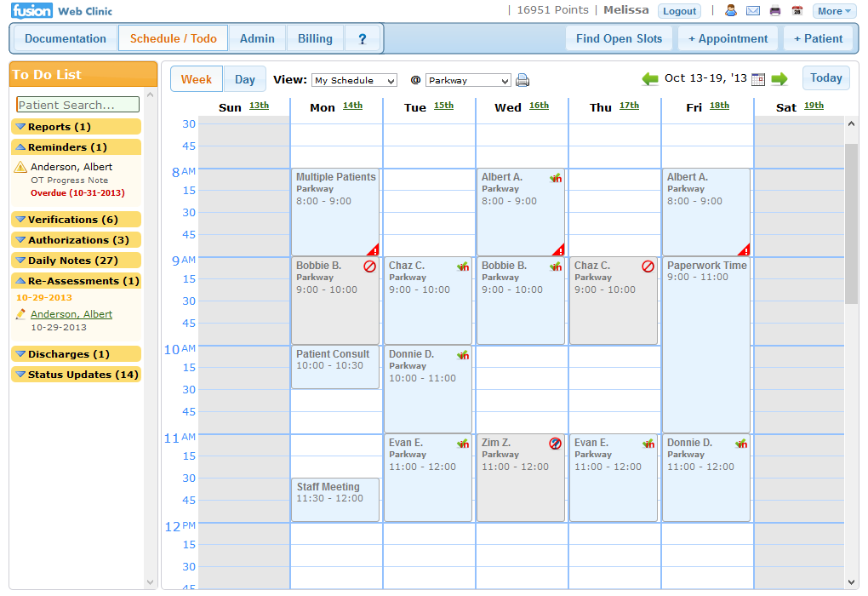Click checked-in icon on Wednesday's Albert A. appointment
The width and height of the screenshot is (868, 596).
pos(556,178)
